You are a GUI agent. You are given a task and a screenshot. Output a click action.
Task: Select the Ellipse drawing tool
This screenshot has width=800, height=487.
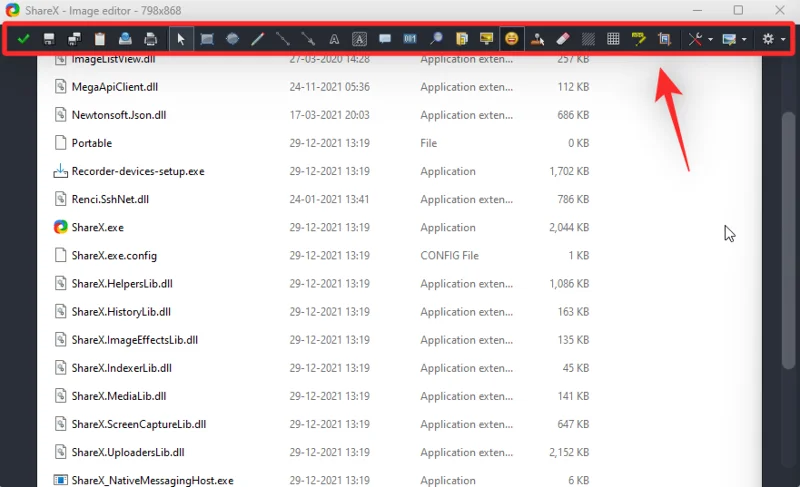point(232,39)
